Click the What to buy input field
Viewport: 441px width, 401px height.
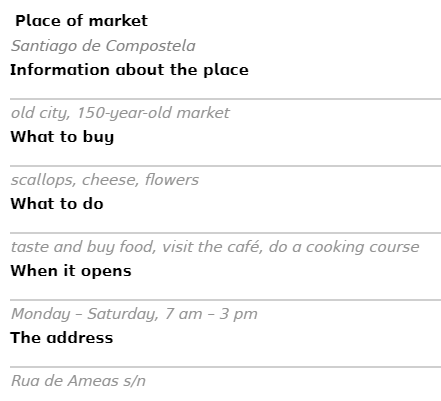point(225,157)
